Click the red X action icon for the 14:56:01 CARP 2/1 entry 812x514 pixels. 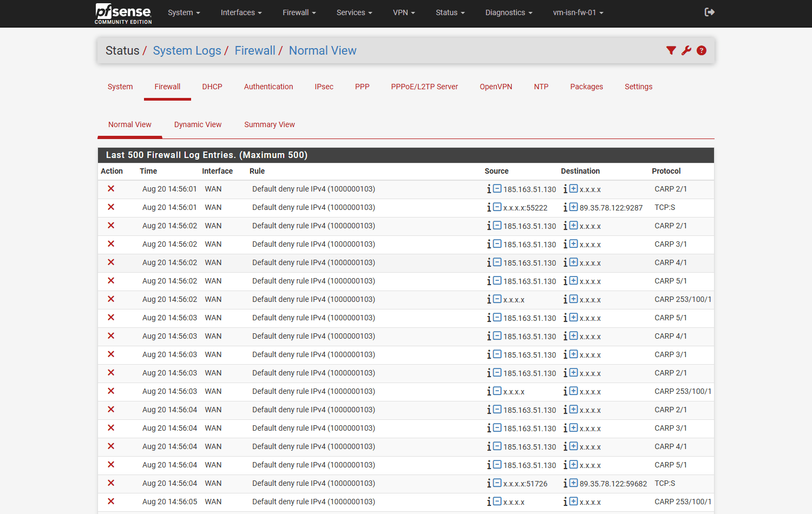click(x=111, y=189)
